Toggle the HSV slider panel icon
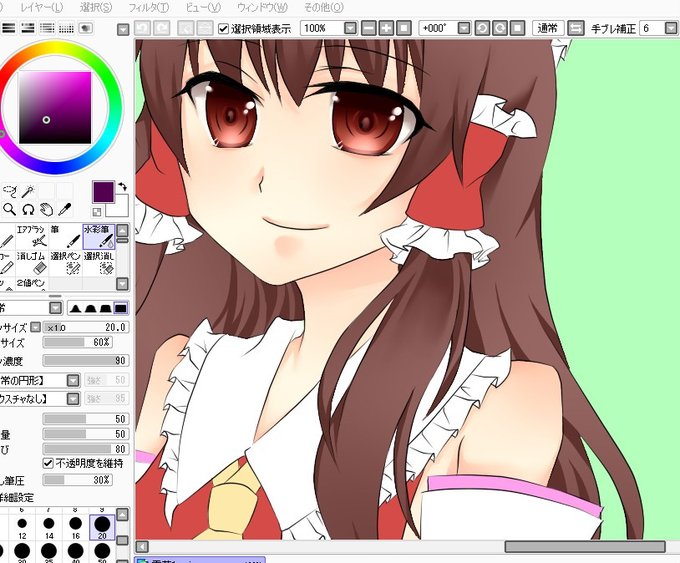Viewport: 680px width, 563px height. pyautogui.click(x=28, y=28)
